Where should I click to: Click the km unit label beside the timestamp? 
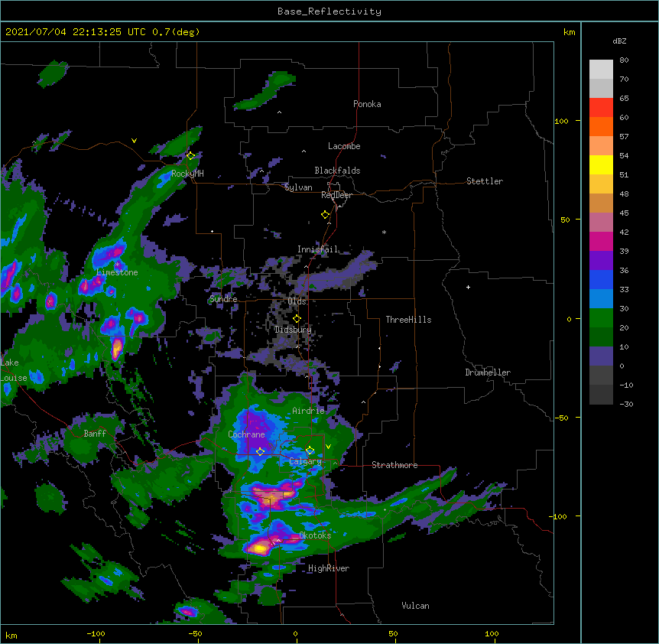(570, 32)
